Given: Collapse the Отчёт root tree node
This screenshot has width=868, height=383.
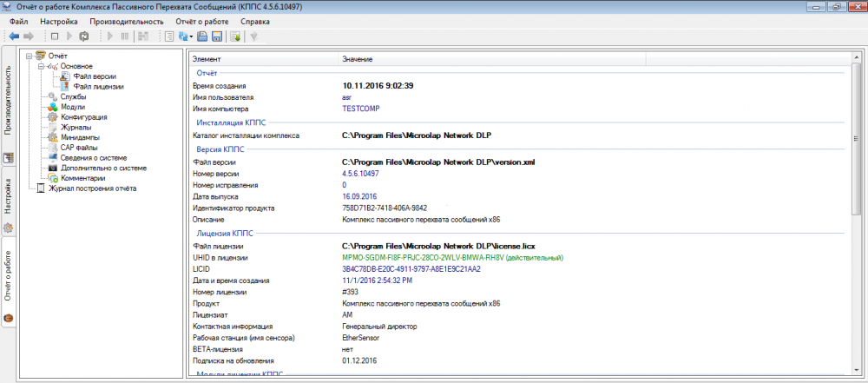Looking at the screenshot, I should coord(30,56).
